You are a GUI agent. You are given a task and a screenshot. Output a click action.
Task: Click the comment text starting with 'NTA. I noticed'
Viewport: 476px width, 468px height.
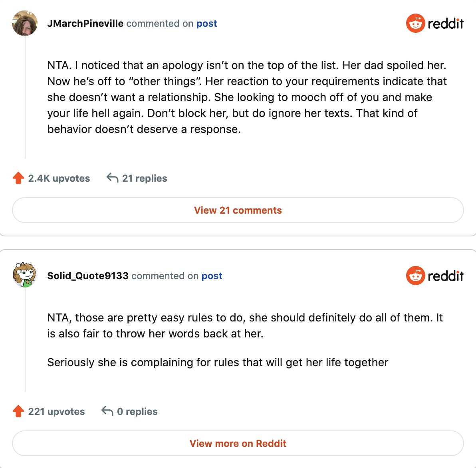(x=246, y=97)
